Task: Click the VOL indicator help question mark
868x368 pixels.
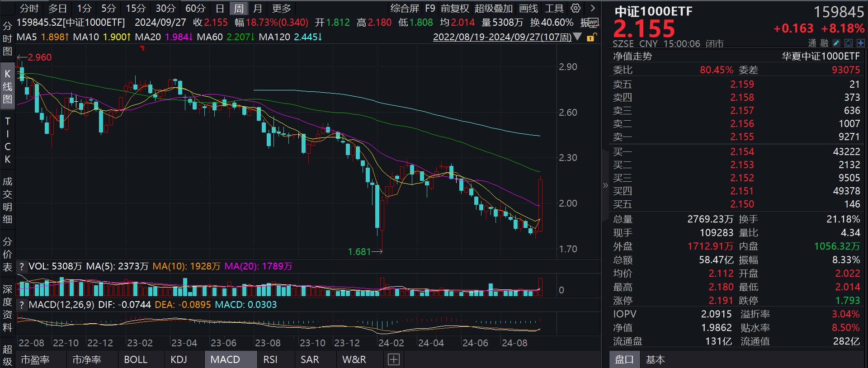Action: click(21, 267)
